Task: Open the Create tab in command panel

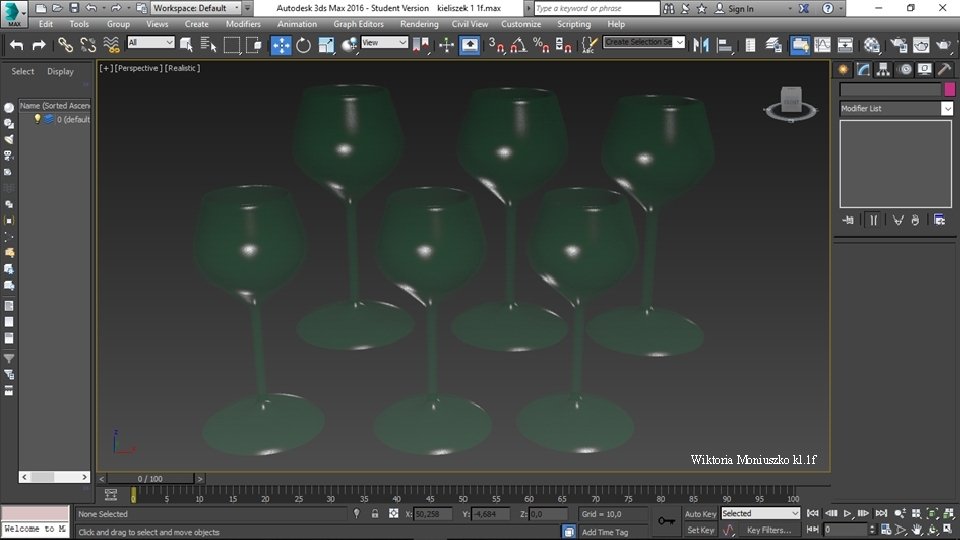Action: coord(843,69)
